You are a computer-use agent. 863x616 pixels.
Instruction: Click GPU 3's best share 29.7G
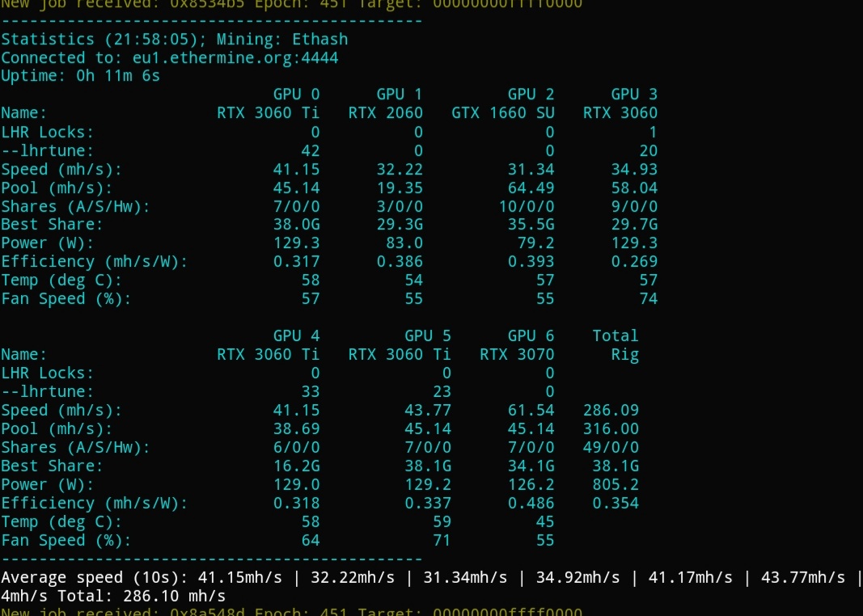634,225
